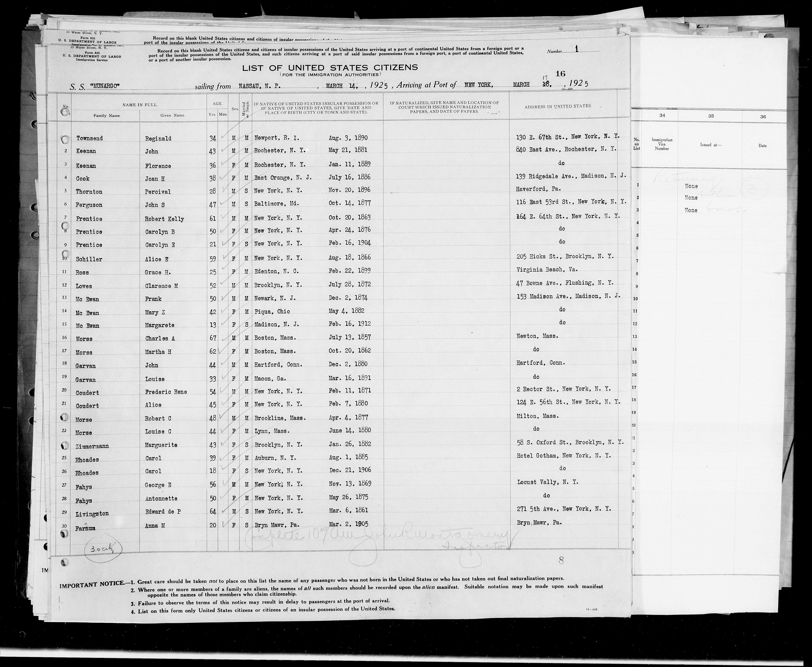The width and height of the screenshot is (812, 667).
Task: Click given name "Frank" of Mc Ewan
Action: tap(153, 299)
